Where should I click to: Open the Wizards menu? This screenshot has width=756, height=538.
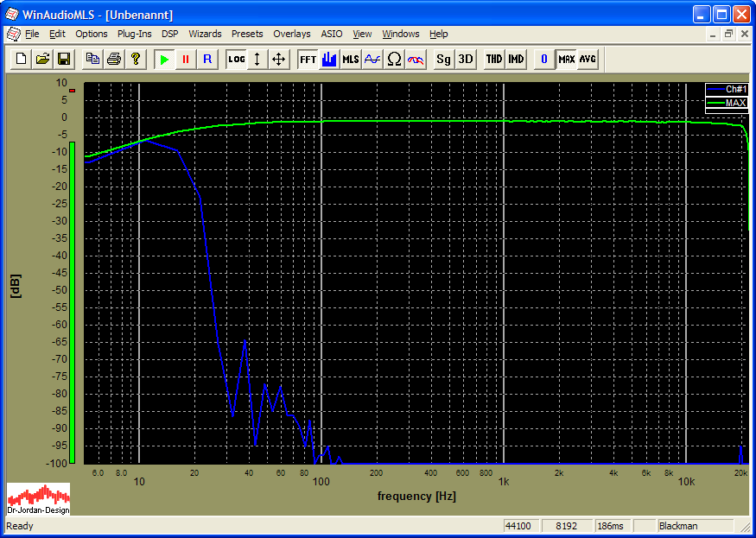205,34
